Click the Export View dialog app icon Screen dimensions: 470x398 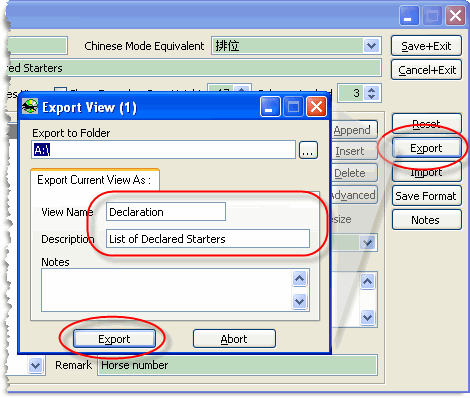tap(30, 107)
